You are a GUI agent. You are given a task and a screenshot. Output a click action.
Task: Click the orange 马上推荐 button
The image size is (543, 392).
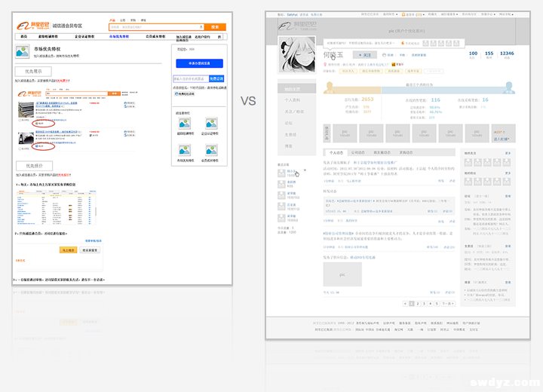68,250
